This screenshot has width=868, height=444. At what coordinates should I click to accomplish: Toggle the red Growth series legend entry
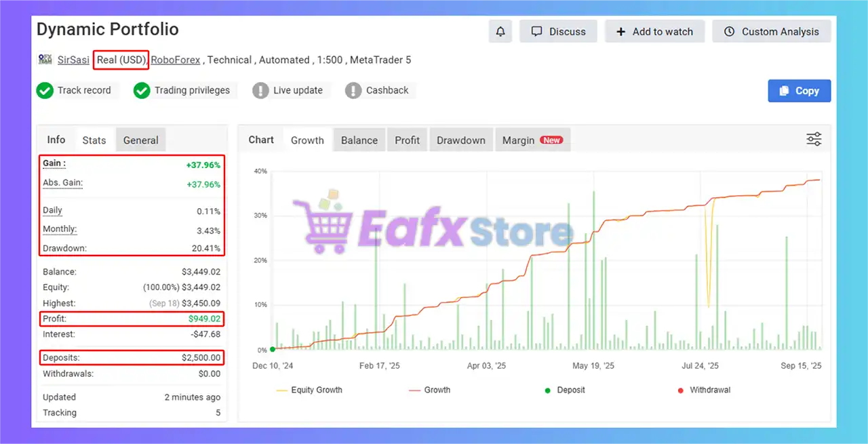click(x=430, y=390)
